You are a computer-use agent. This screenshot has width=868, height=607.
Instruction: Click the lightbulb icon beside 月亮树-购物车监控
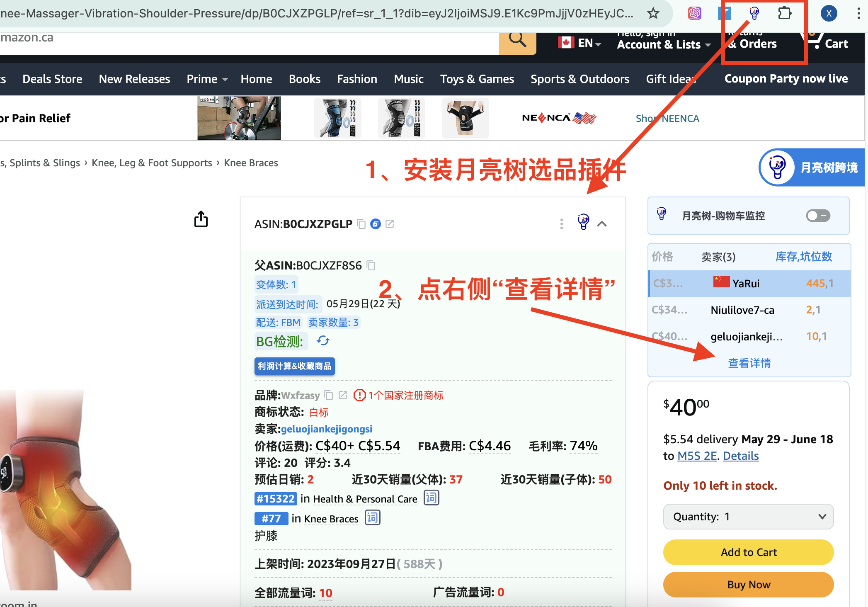coord(662,214)
